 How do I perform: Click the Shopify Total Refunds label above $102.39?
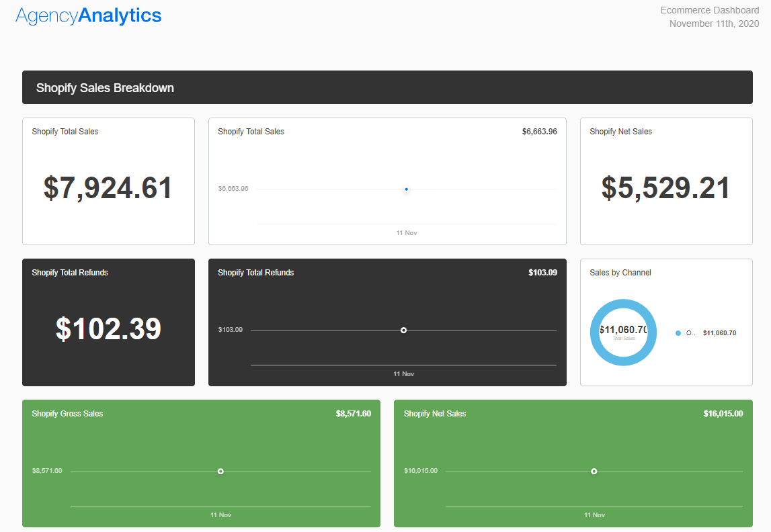tap(70, 273)
